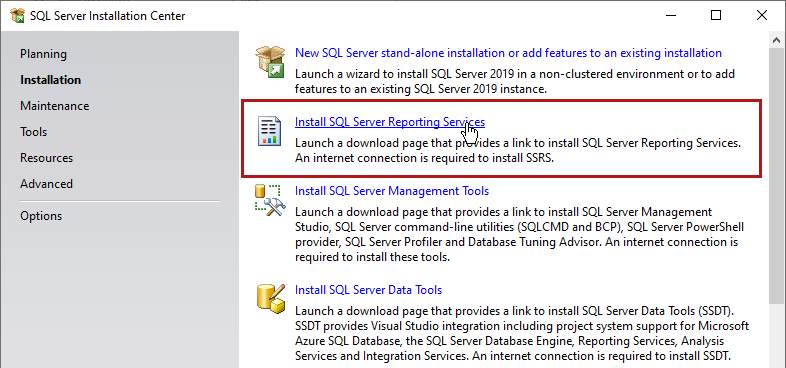Open Install SQL Server Management Tools link

[x=392, y=191]
